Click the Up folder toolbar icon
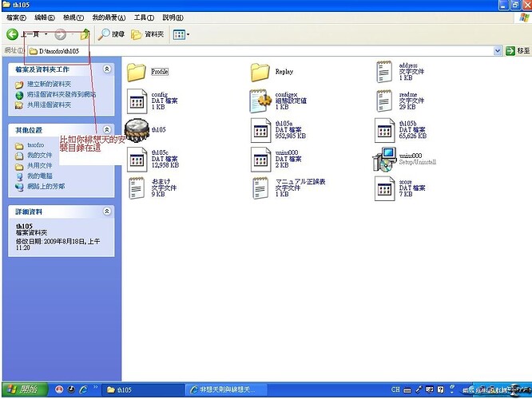This screenshot has width=532, height=399. (x=85, y=34)
